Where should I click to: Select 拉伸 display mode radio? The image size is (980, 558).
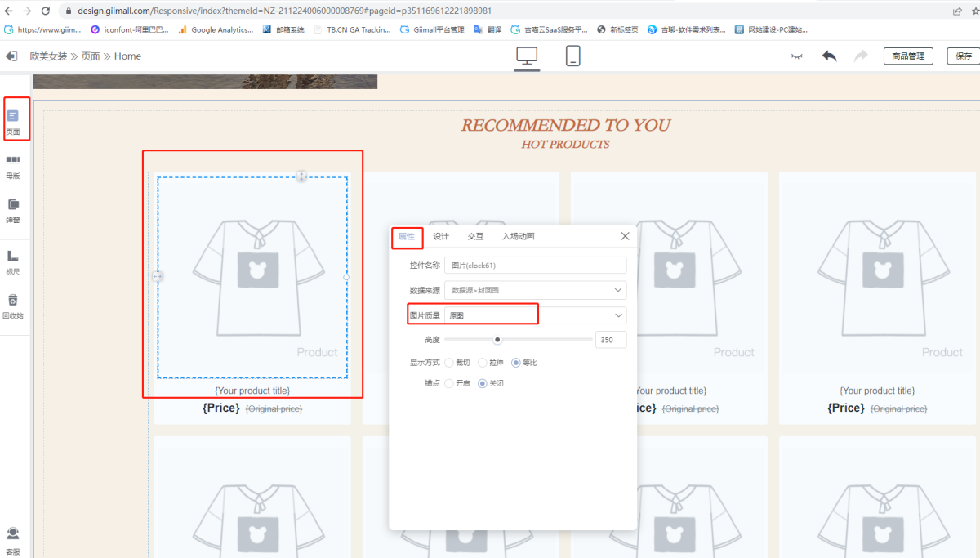483,363
